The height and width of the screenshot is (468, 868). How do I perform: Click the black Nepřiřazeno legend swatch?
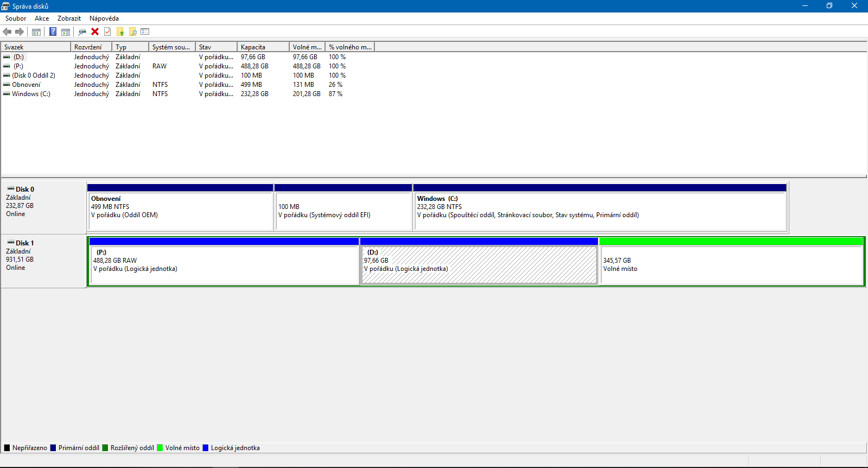(x=7, y=448)
